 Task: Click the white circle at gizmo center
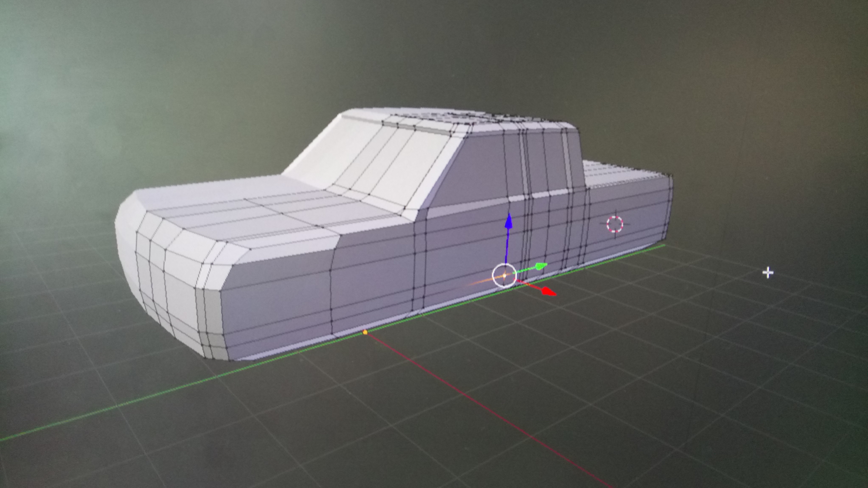pyautogui.click(x=504, y=276)
